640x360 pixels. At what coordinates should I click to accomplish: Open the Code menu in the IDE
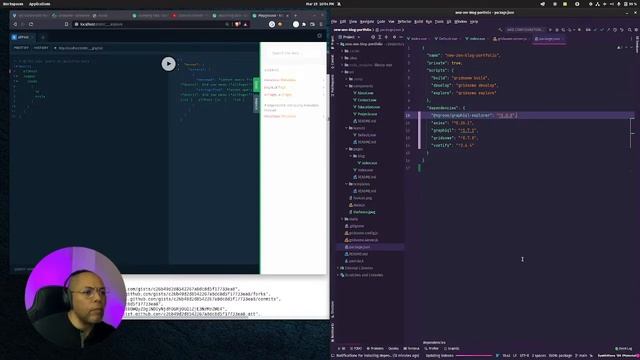pyautogui.click(x=381, y=21)
